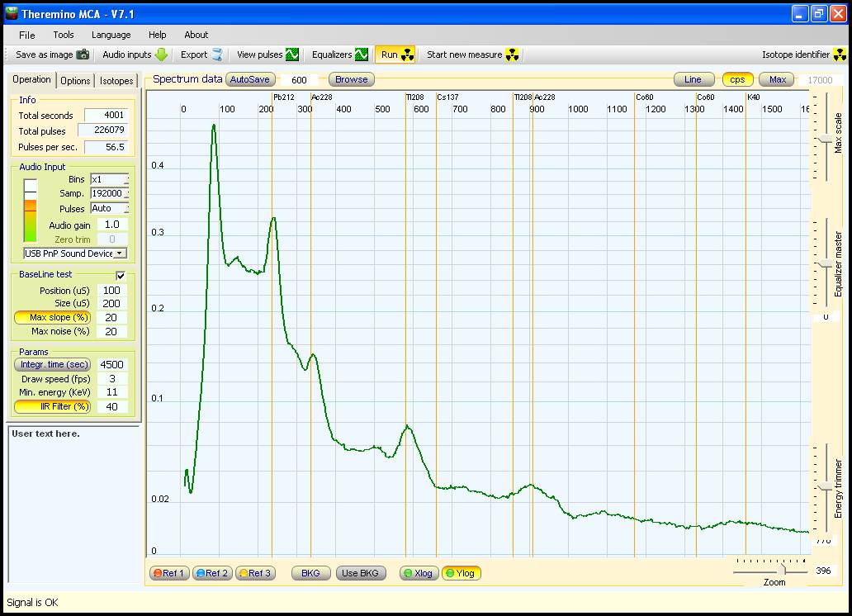The height and width of the screenshot is (616, 852).
Task: Open View pulses waveform icon
Action: [292, 54]
